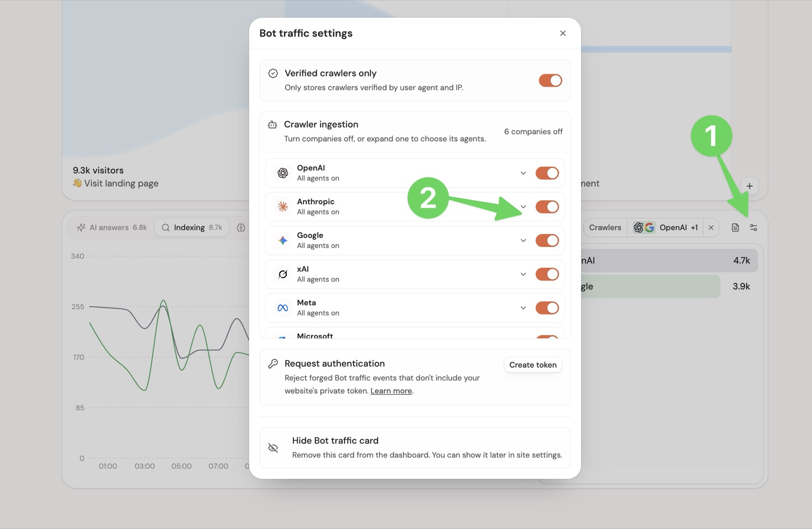Click the verified badge icon
Screen dimensions: 812x529
(273, 74)
